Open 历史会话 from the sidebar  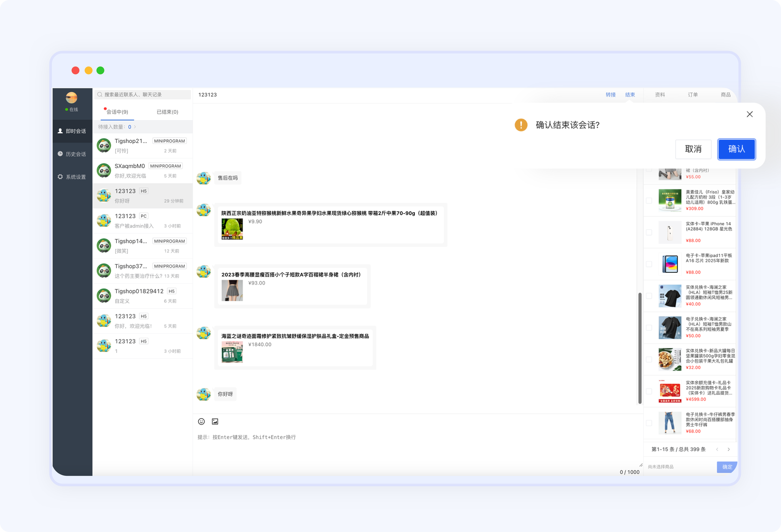[72, 154]
